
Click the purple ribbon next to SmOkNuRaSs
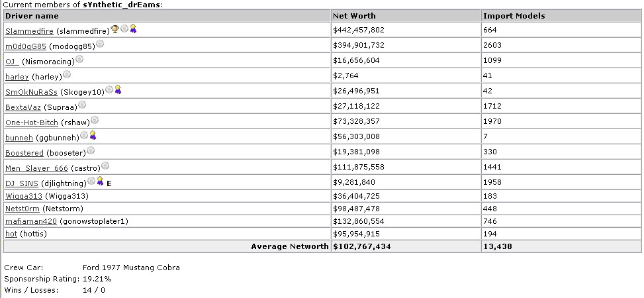pos(118,89)
